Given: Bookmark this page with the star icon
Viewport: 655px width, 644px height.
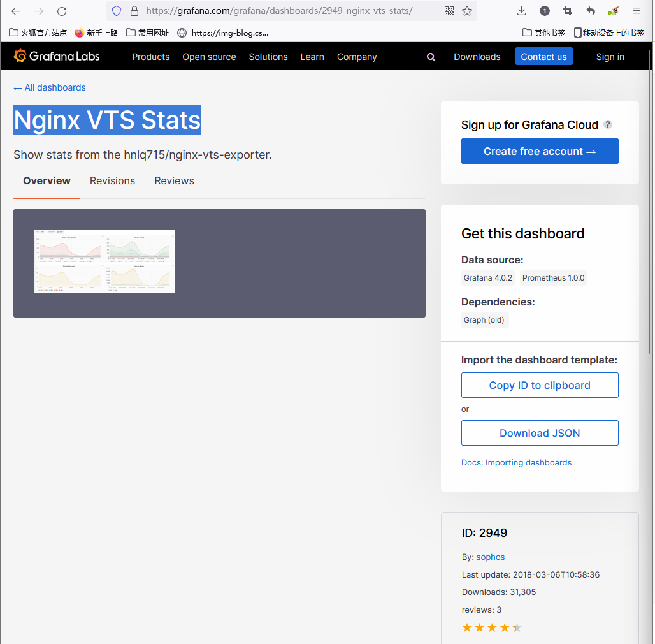Looking at the screenshot, I should click(467, 11).
